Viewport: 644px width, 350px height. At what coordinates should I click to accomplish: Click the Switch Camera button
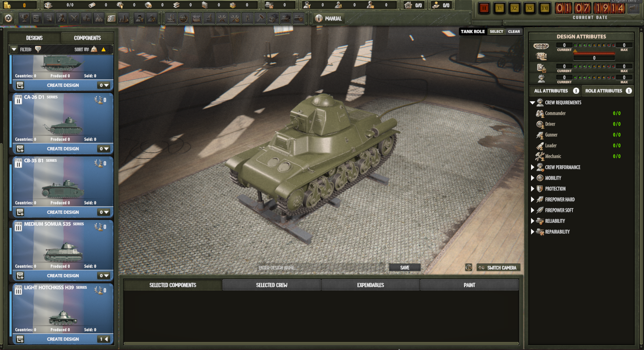point(498,268)
